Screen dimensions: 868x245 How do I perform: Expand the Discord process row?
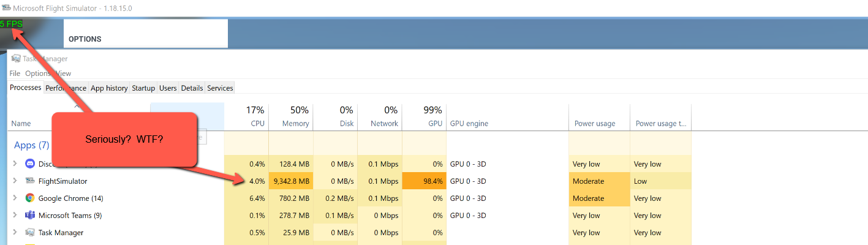pyautogui.click(x=15, y=164)
